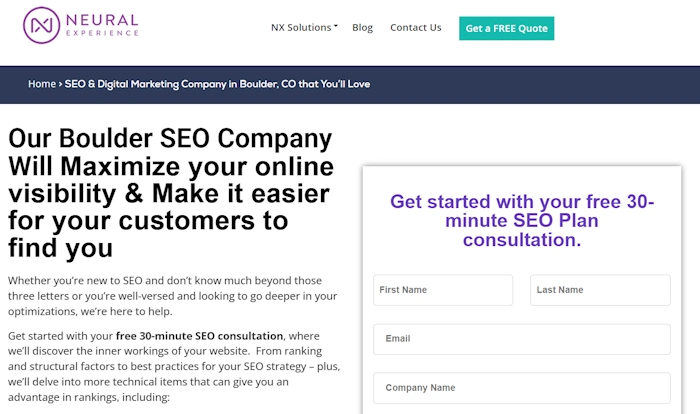Click the breadcrumb separator arrow after Home
Viewport: 700px width, 414px height.
pos(60,84)
